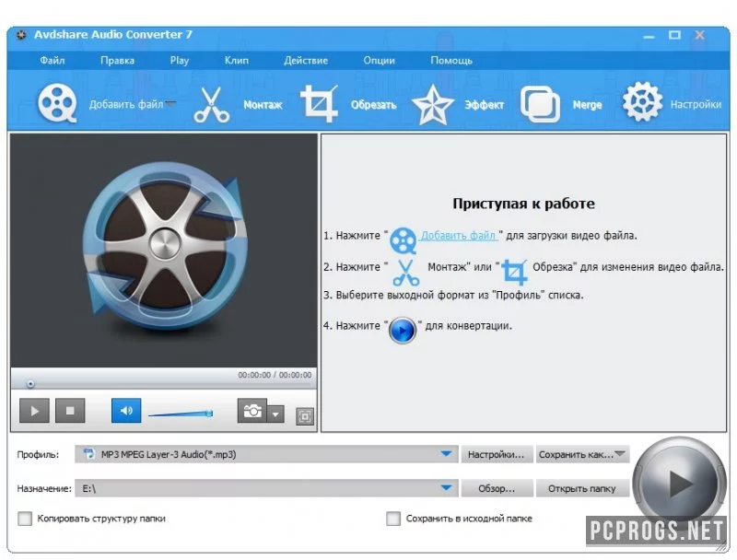Adjust the volume slider
Screen dimensions: 737x560
(x=181, y=414)
